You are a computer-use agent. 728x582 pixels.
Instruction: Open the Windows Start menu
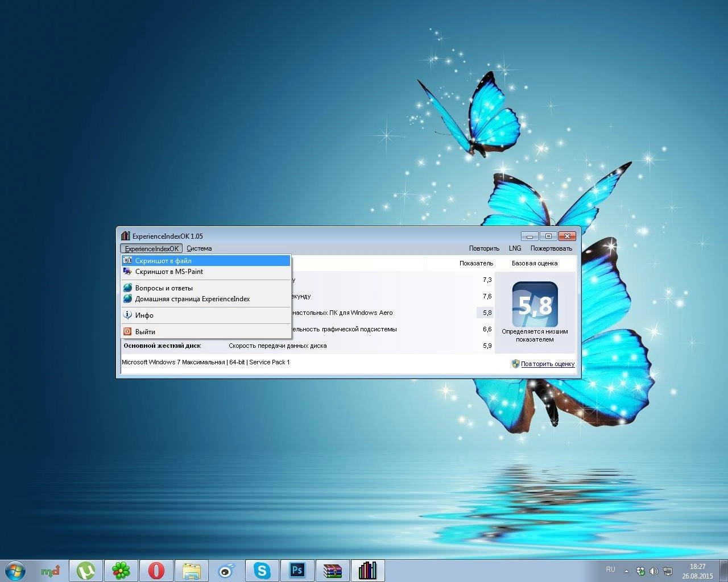coord(15,570)
